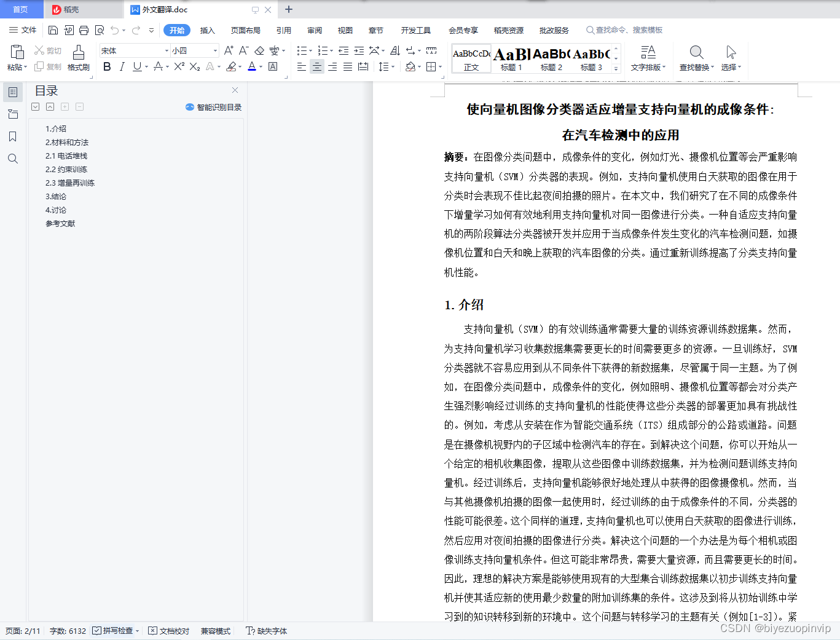This screenshot has height=640, width=840.
Task: Apply Heading 1 (标题 1) style
Action: [x=511, y=59]
